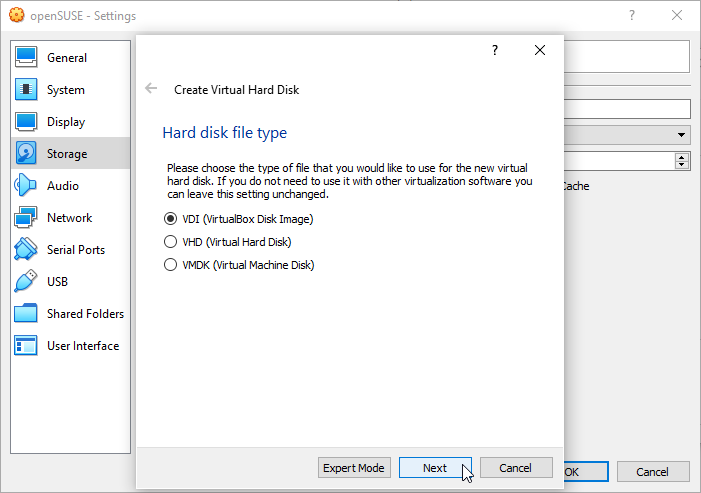701x493 pixels.
Task: Pick VMDK (Virtual Machine Disk) type
Action: 170,265
